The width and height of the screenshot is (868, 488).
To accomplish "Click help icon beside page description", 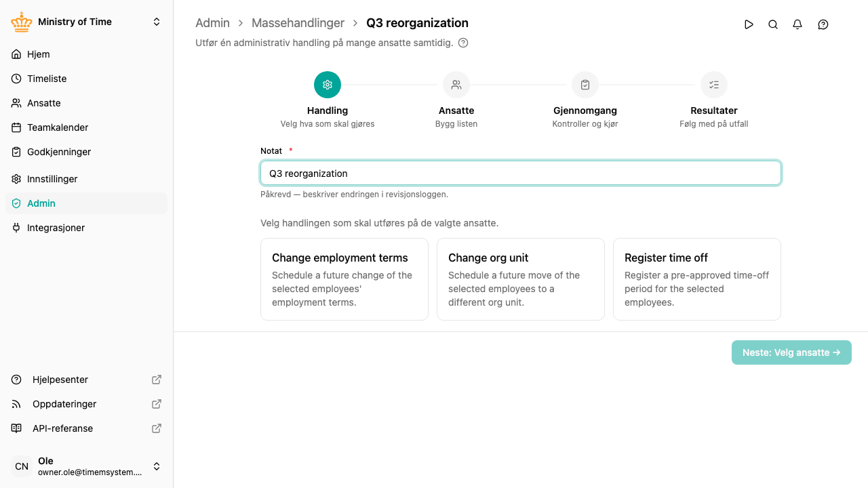I will point(463,43).
